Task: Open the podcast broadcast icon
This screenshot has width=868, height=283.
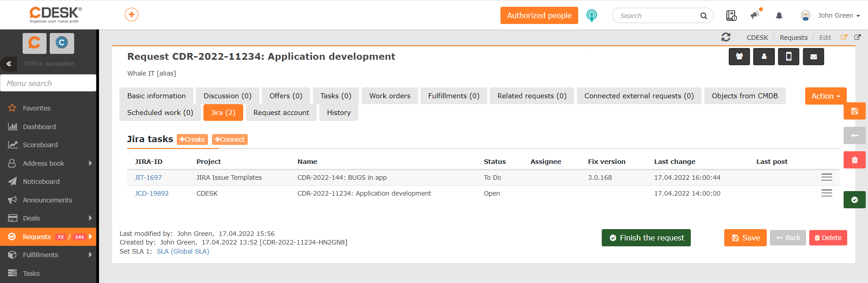Action: (x=591, y=15)
